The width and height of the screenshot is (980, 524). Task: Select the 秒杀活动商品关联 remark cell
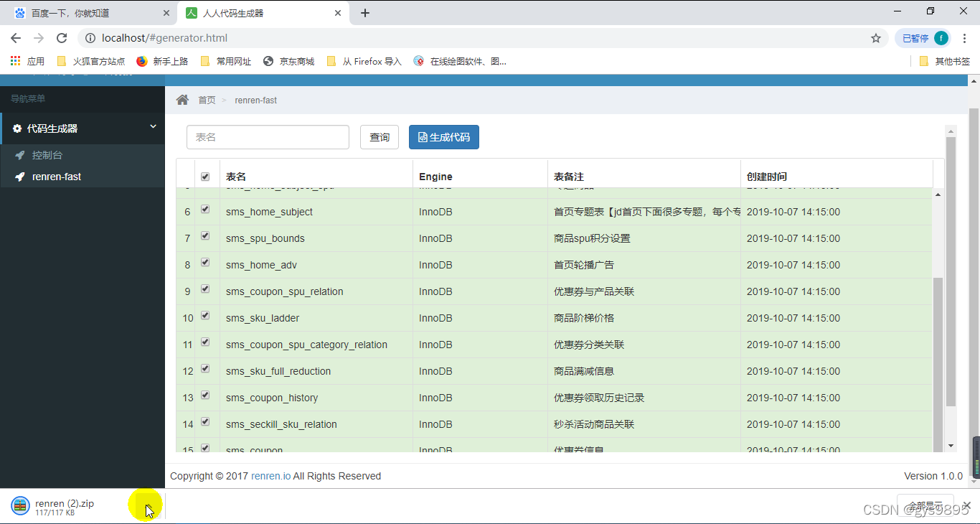[x=644, y=424]
